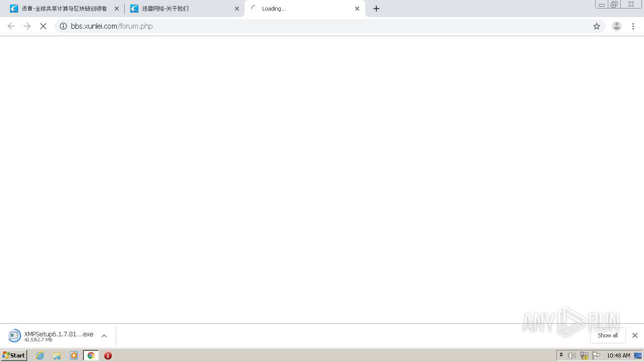
Task: Open the clock showing 10:48 AM
Action: click(x=618, y=355)
